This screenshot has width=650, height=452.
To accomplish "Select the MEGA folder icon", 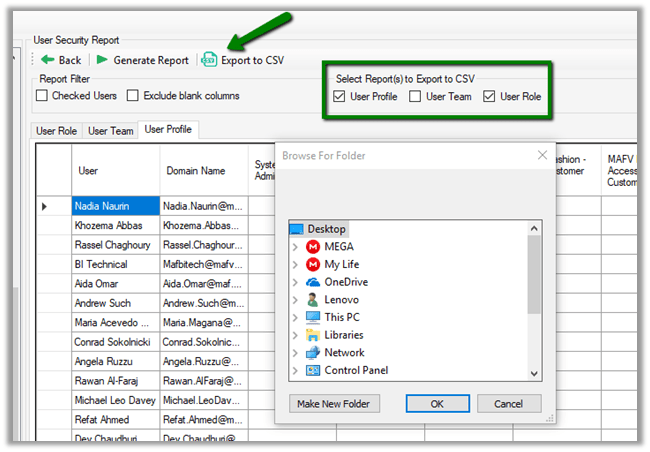I will pos(313,247).
